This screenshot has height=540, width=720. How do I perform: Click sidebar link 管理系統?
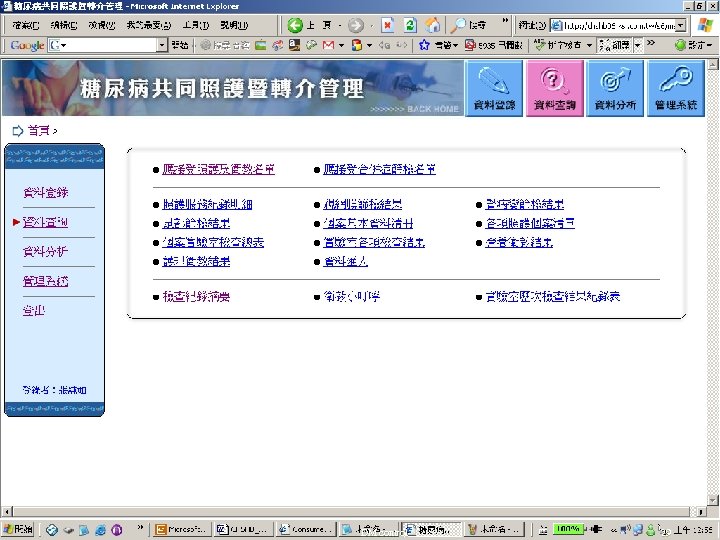pos(45,281)
